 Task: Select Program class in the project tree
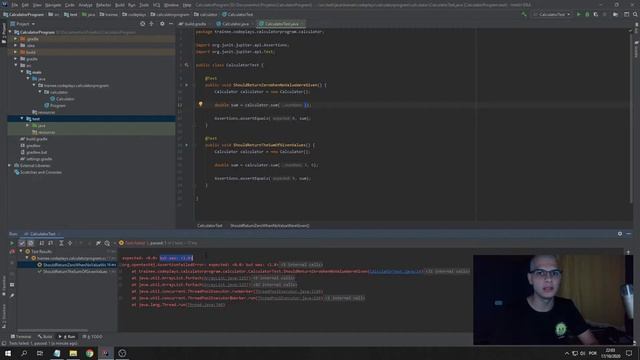point(55,105)
